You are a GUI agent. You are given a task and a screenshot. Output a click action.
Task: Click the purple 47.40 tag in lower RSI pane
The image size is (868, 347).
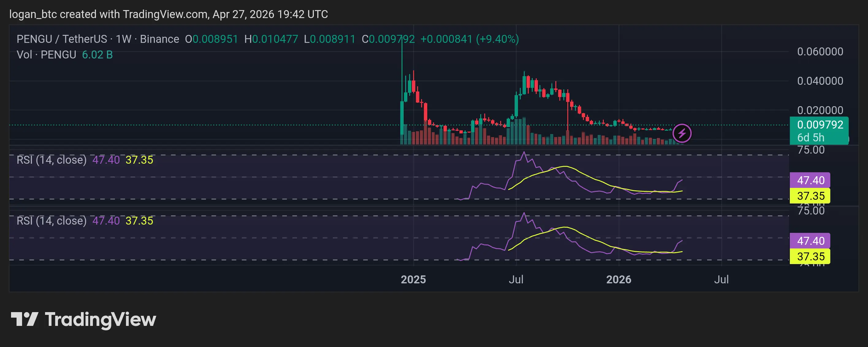point(810,241)
